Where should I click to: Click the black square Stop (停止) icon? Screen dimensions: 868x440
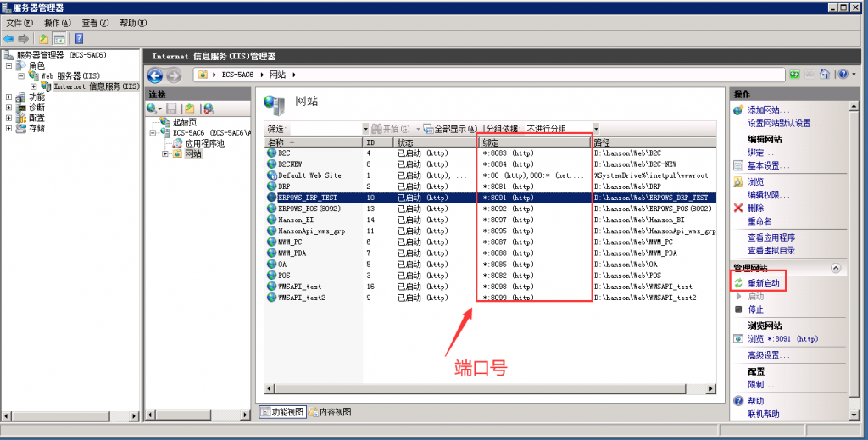738,309
